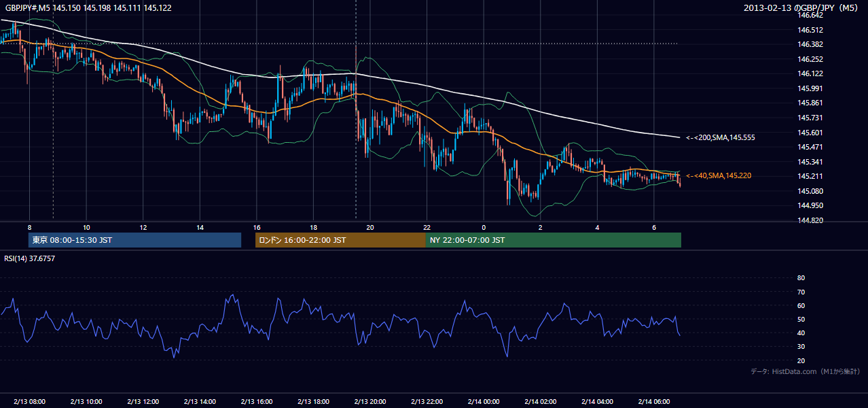The height and width of the screenshot is (408, 868).
Task: Click RSI level 40 on axis
Action: pos(801,333)
